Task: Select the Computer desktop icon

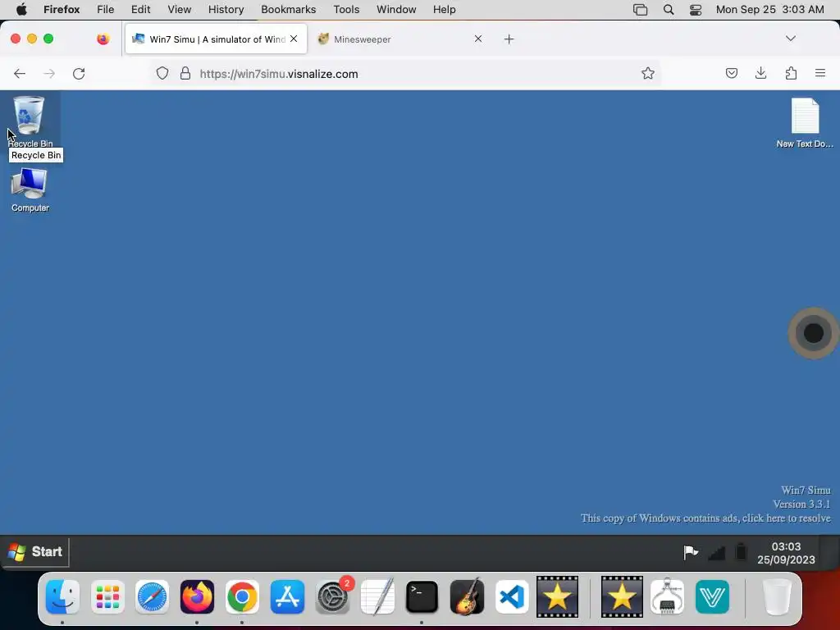Action: [x=30, y=190]
